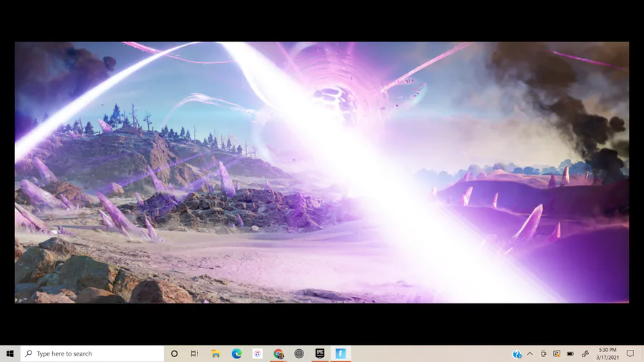Viewport: 644px width, 362px height.
Task: Open Task View on the taskbar
Action: tap(195, 353)
